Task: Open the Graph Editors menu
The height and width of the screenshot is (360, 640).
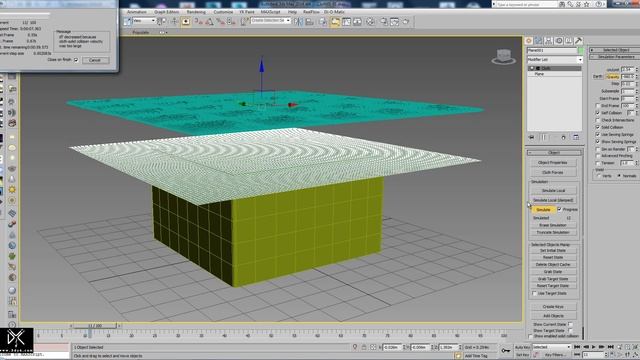Action: click(167, 12)
